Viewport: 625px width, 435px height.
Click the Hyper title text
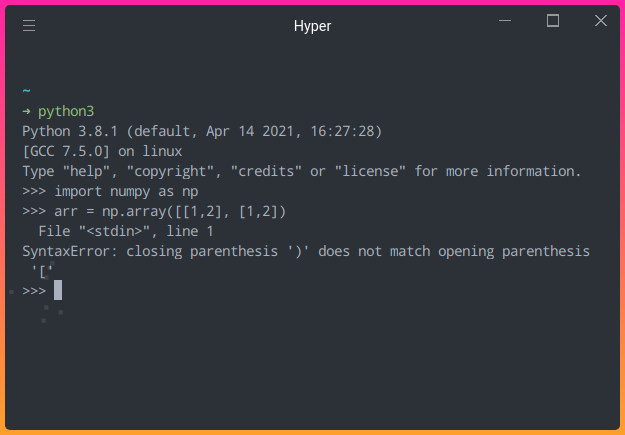[x=312, y=26]
